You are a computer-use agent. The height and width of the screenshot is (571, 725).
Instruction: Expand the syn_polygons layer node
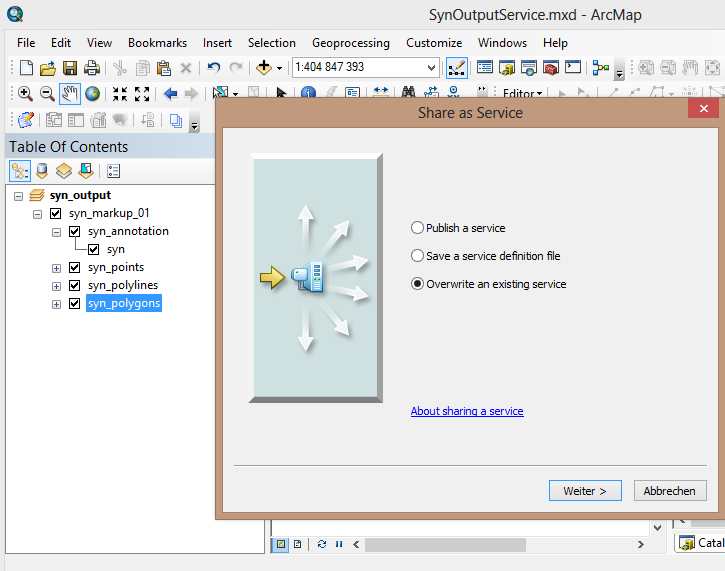coord(57,304)
